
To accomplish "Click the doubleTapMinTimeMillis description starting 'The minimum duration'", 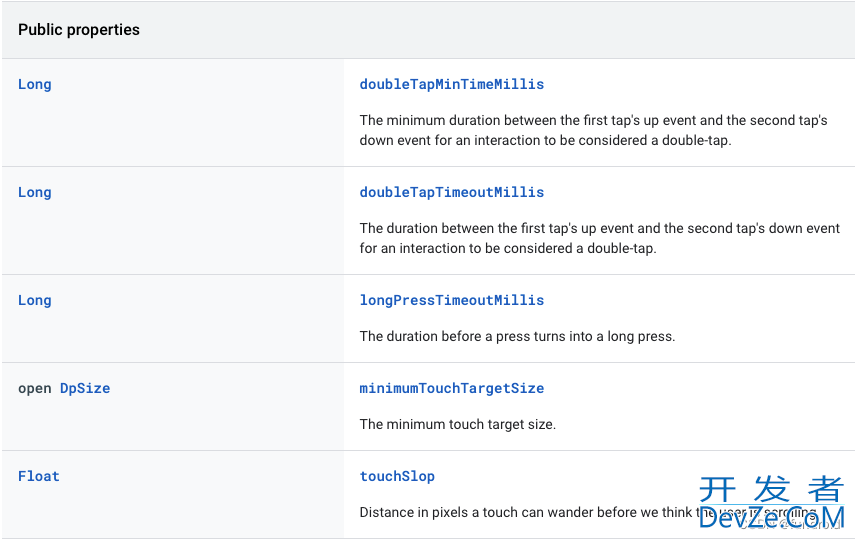I will [593, 130].
